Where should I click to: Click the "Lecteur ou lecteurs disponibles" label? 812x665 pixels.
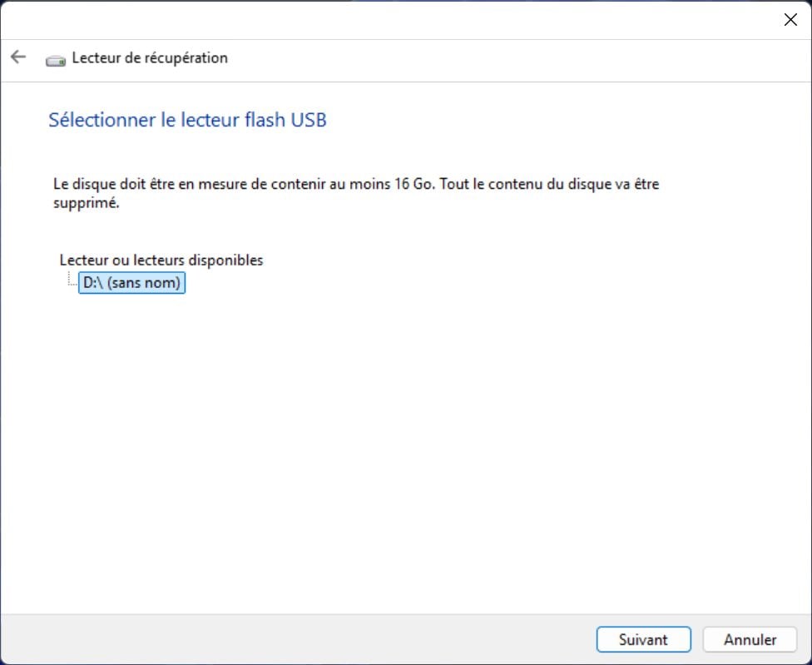(x=161, y=260)
